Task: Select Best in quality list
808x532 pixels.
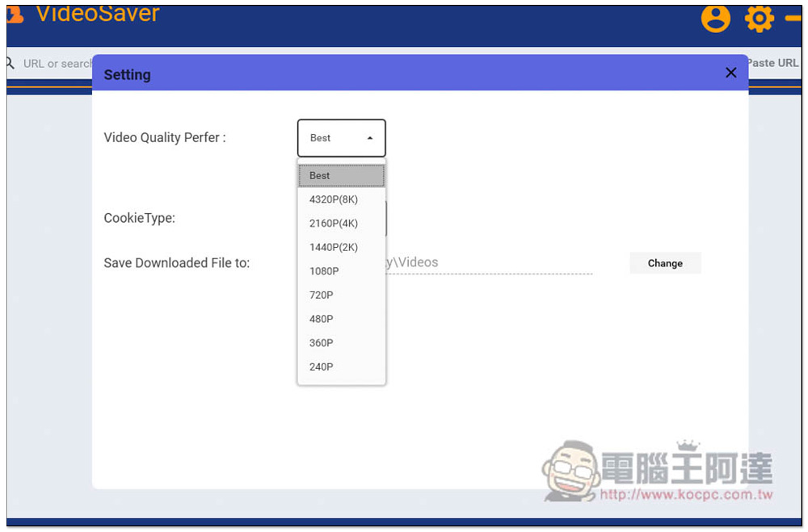Action: [x=341, y=176]
